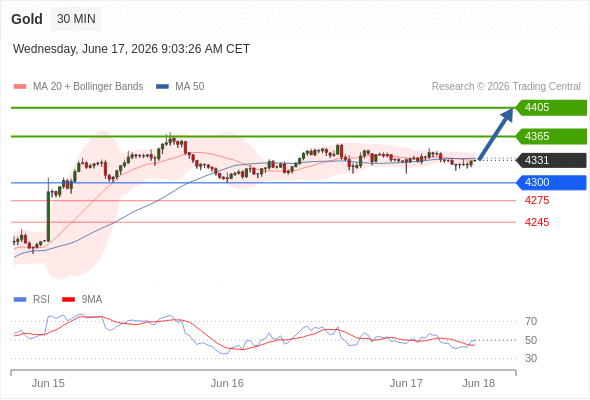Click the red 4275 support label
The height and width of the screenshot is (400, 590).
coord(537,200)
